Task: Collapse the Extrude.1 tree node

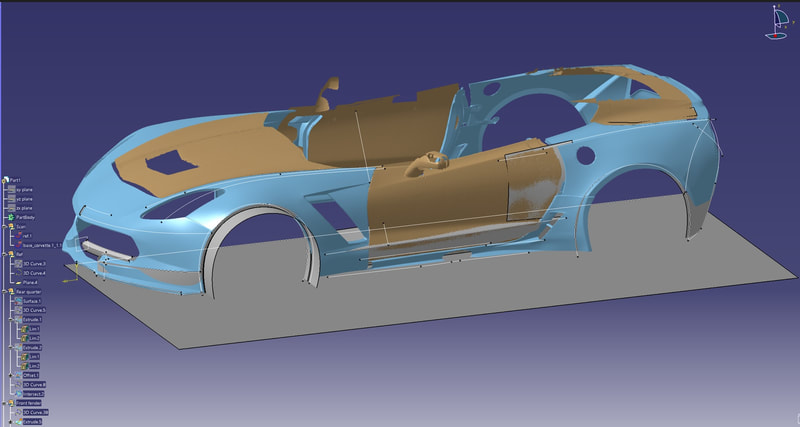Action: (x=10, y=319)
